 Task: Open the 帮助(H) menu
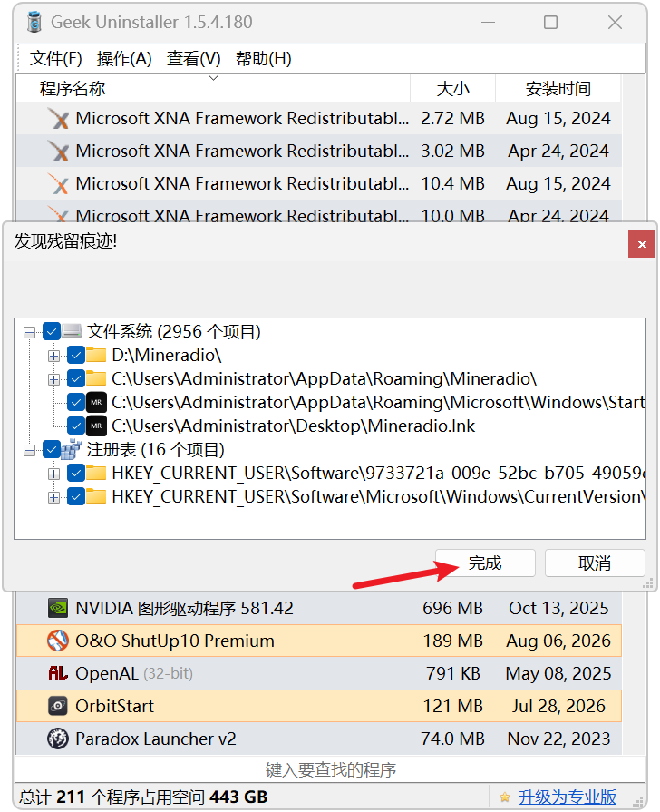point(264,58)
